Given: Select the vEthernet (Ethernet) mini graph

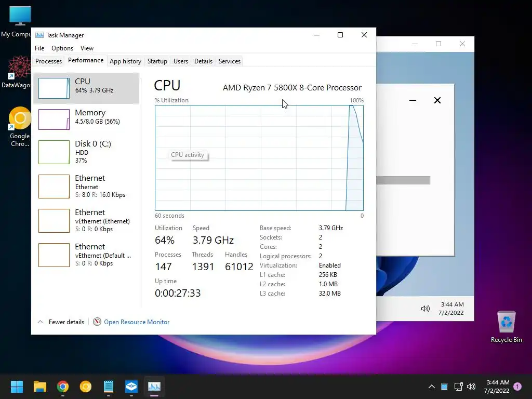Looking at the screenshot, I should [54, 220].
